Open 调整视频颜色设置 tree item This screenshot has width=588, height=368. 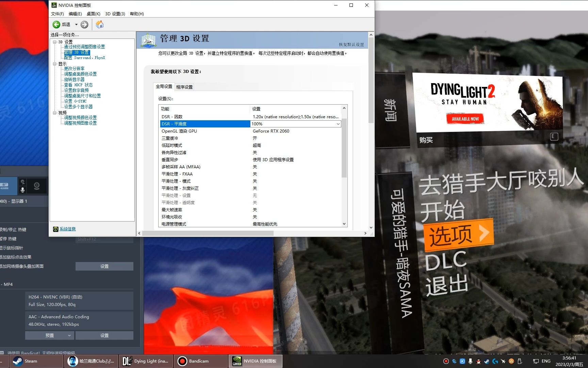[80, 118]
